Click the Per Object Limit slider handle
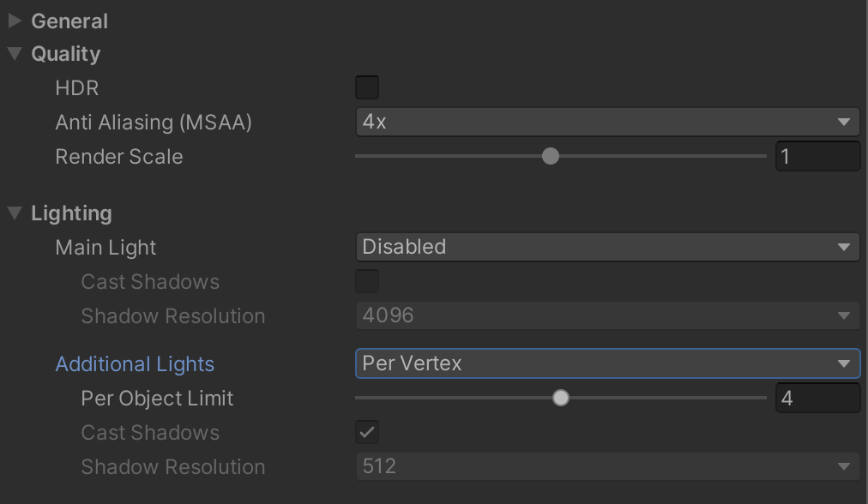The height and width of the screenshot is (504, 868). click(x=560, y=398)
